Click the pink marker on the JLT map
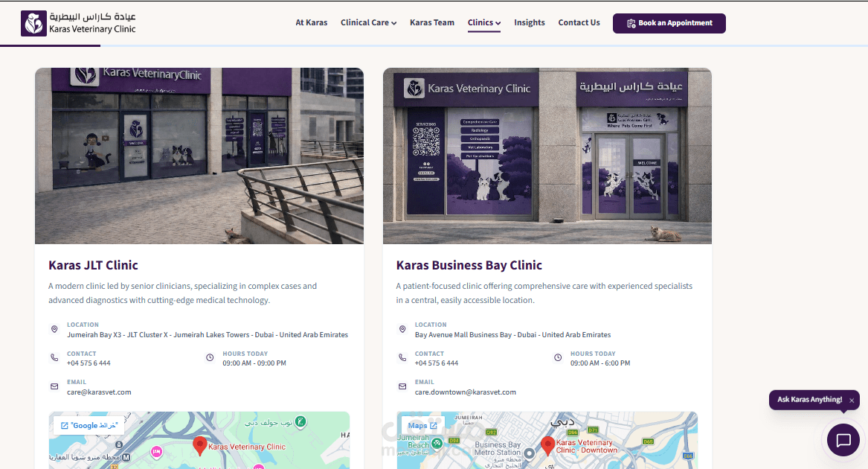Screen dimensions: 868x469 pos(157,452)
